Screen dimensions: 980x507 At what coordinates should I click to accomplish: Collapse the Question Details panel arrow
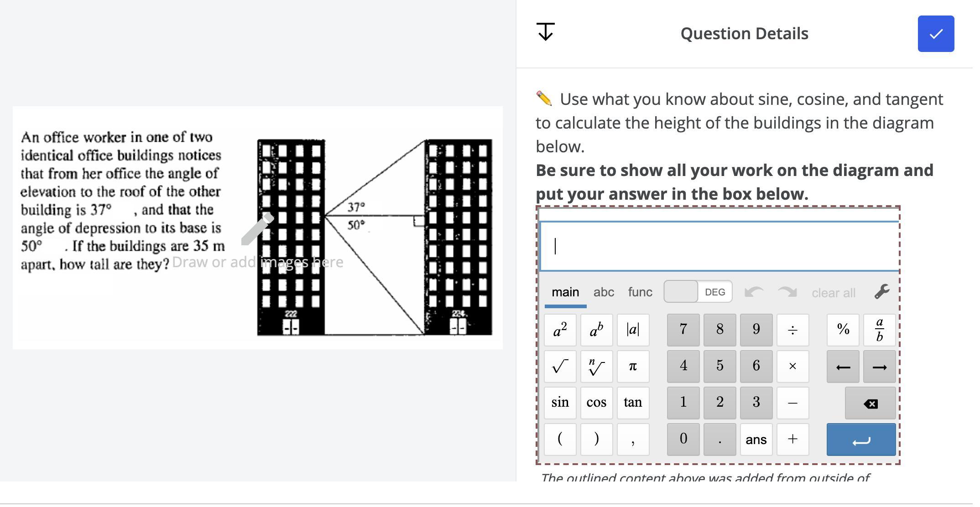[x=546, y=32]
